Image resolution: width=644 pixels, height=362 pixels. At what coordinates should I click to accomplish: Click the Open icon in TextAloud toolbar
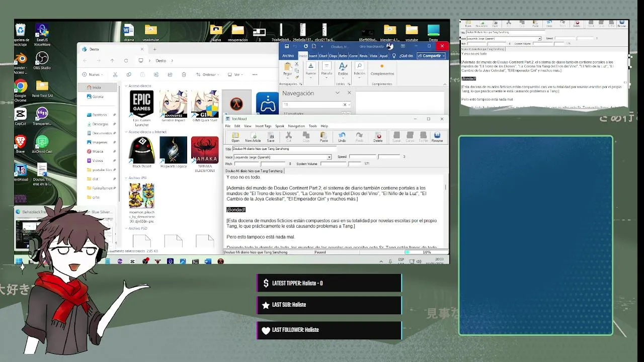pos(235,137)
